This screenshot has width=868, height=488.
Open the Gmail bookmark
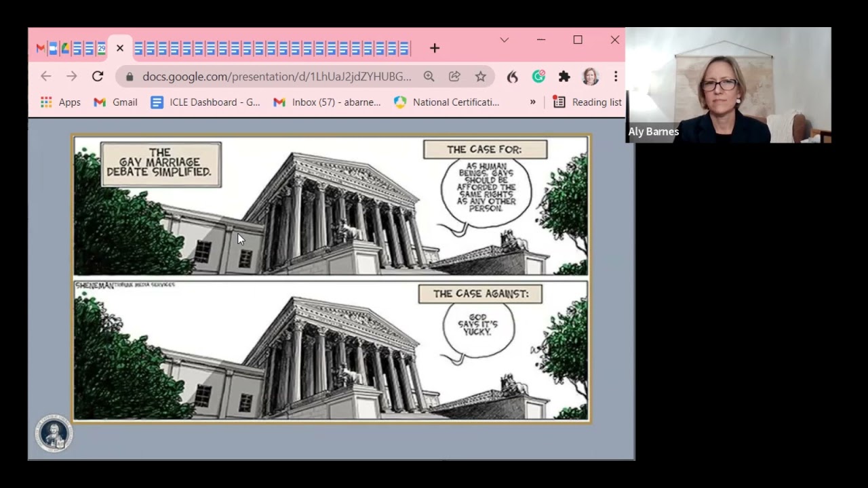[x=115, y=102]
